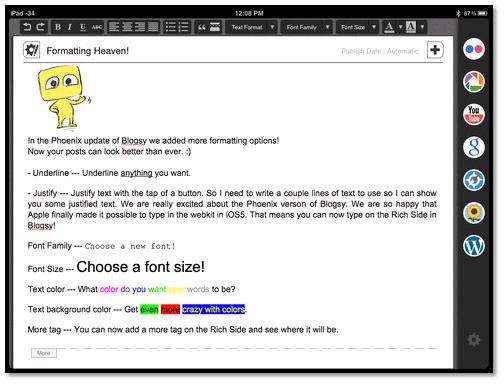Tap the 12:08 PM clock
The image size is (504, 384).
pos(249,13)
